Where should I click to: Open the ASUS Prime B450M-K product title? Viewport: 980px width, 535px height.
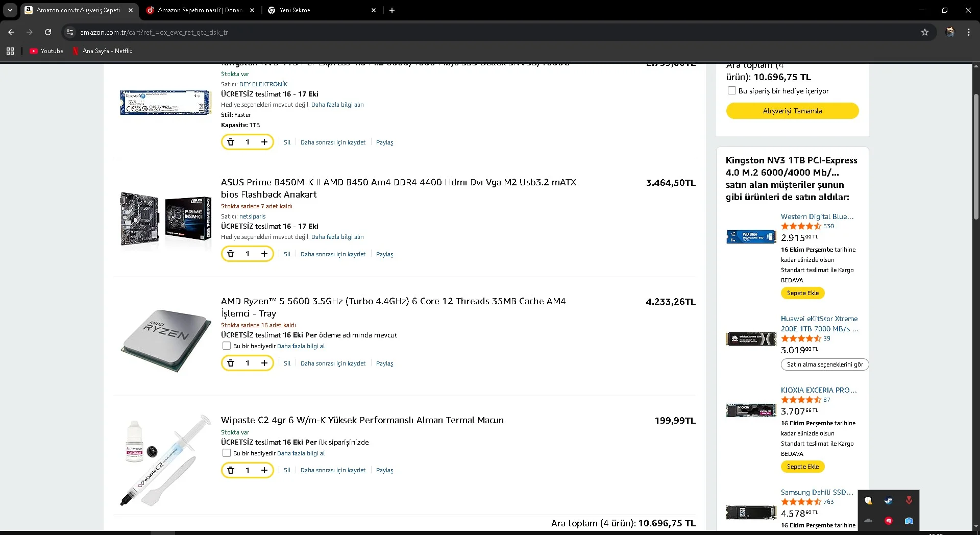tap(399, 188)
